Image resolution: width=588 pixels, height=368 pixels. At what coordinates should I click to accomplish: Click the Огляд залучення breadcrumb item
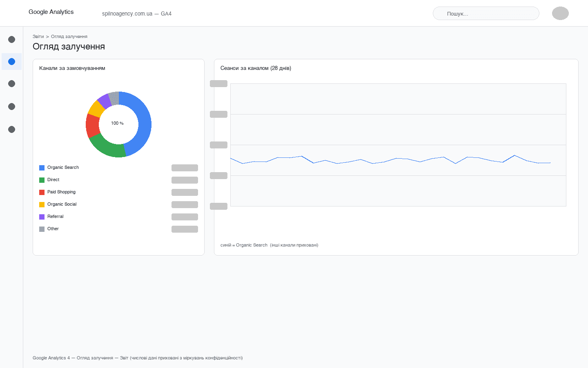pyautogui.click(x=69, y=36)
